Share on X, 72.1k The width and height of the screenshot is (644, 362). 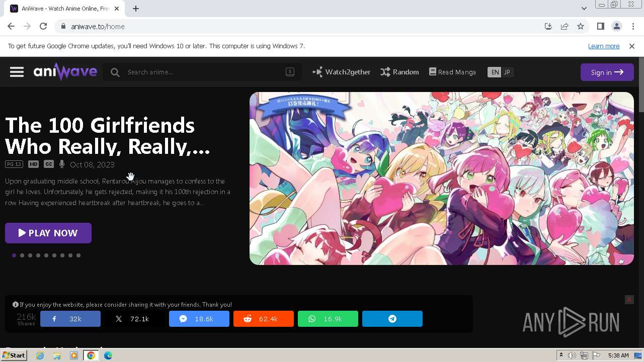click(x=135, y=319)
